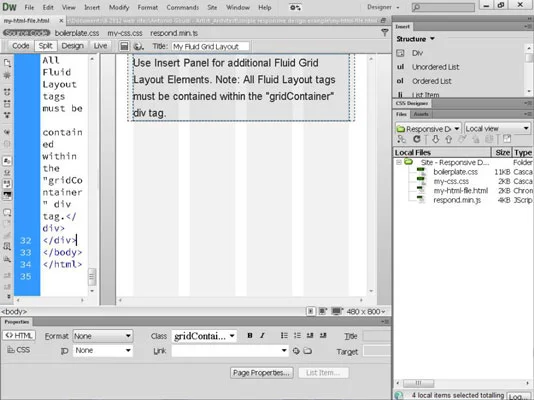Click the document Title input field
Screen dimensions: 534x400
tap(210, 46)
